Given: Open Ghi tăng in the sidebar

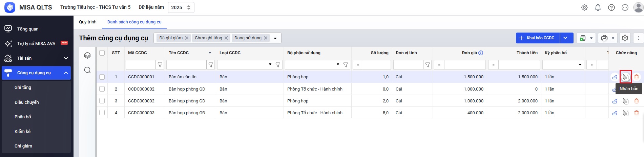Looking at the screenshot, I should pyautogui.click(x=23, y=87).
